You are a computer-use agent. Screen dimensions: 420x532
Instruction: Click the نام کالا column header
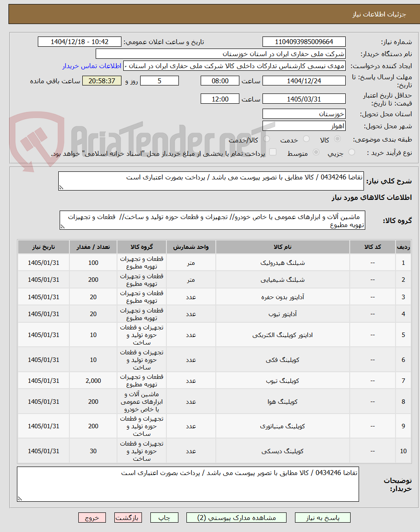coord(283,247)
